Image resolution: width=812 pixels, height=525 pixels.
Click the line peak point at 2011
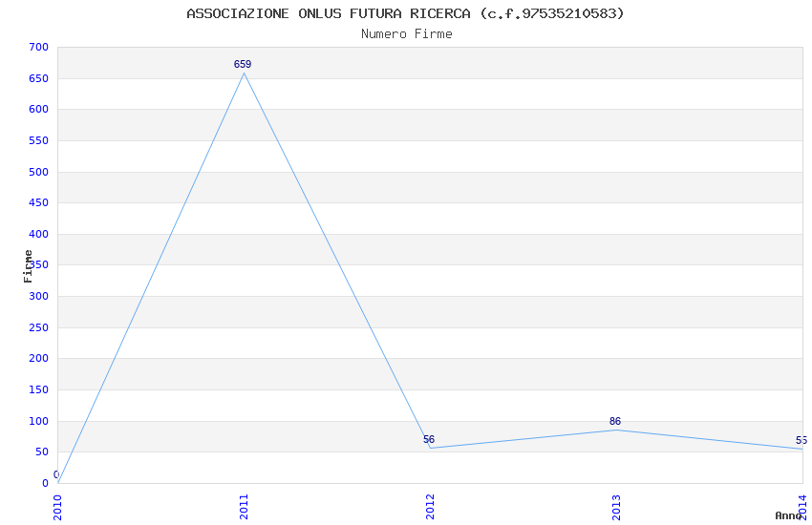[244, 73]
